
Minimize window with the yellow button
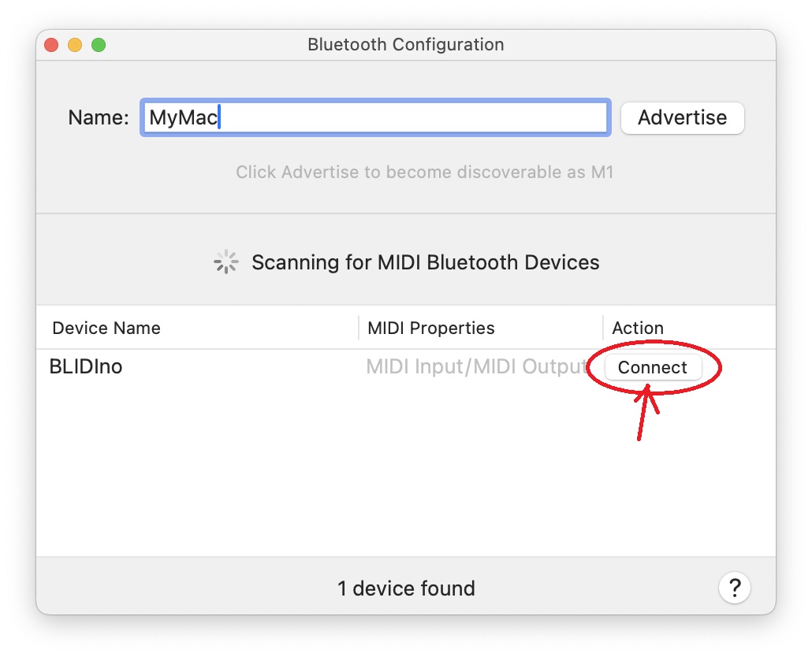(x=75, y=45)
